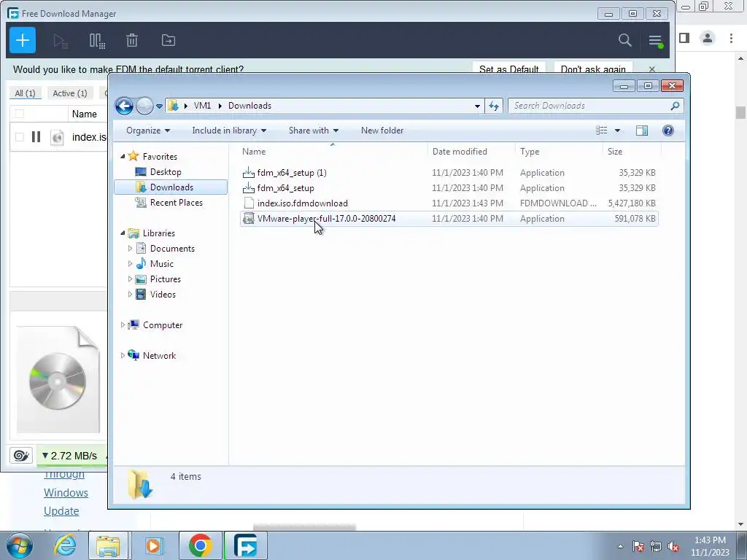Switch to Free Download Manager on the taskbar
747x560 pixels.
245,545
